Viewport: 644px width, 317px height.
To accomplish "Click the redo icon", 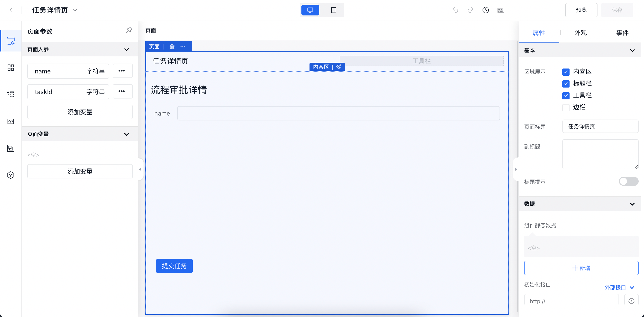I will (470, 10).
